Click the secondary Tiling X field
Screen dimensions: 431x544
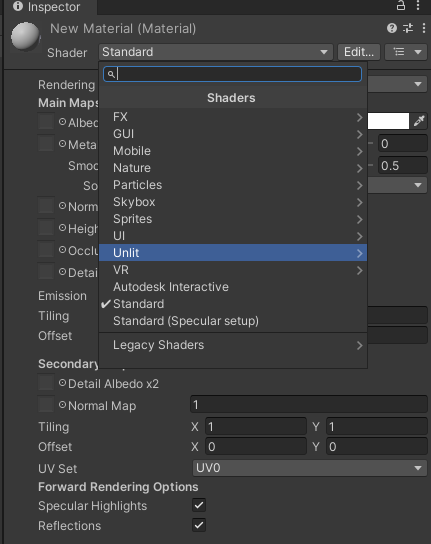[256, 426]
